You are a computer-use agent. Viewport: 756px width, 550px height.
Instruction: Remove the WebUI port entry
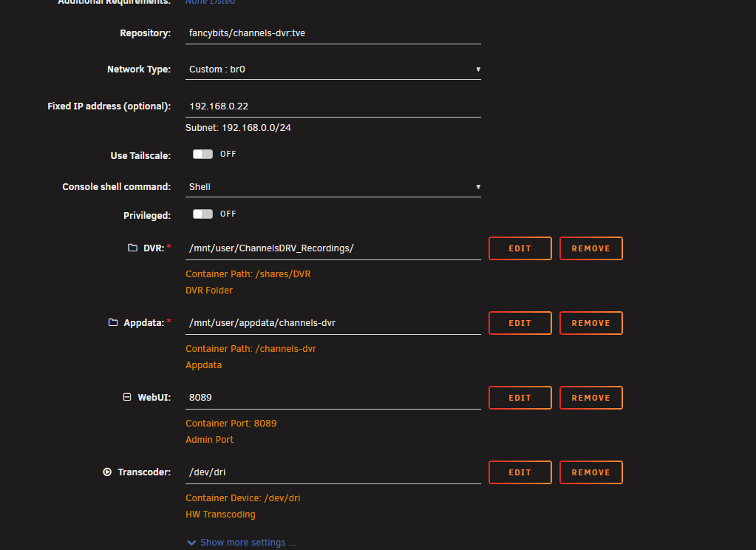click(x=590, y=398)
